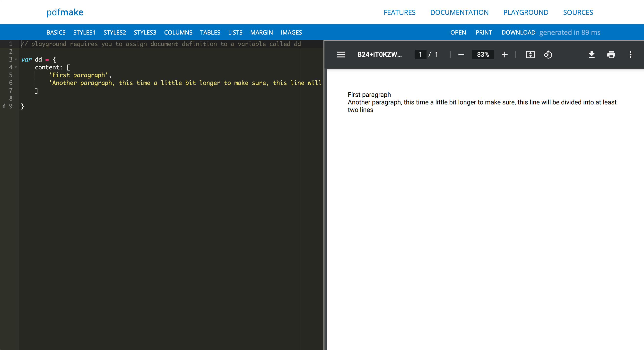Open the DOCUMENTATION page
This screenshot has height=350, width=644.
point(459,12)
